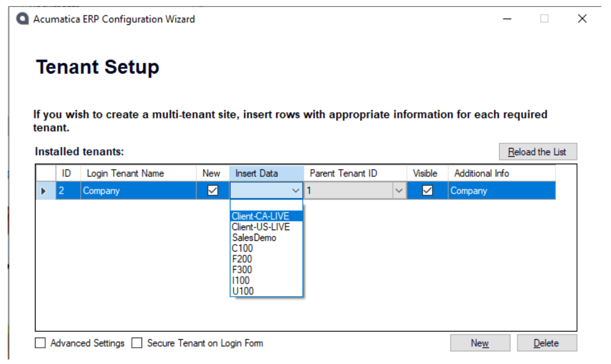611x364 pixels.
Task: Click the Visible column header
Action: click(427, 173)
